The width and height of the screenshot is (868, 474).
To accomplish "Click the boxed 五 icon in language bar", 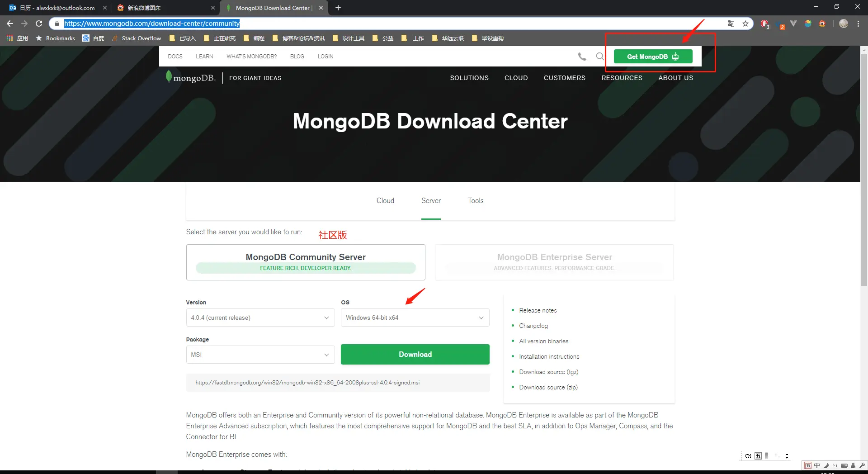I will click(758, 456).
